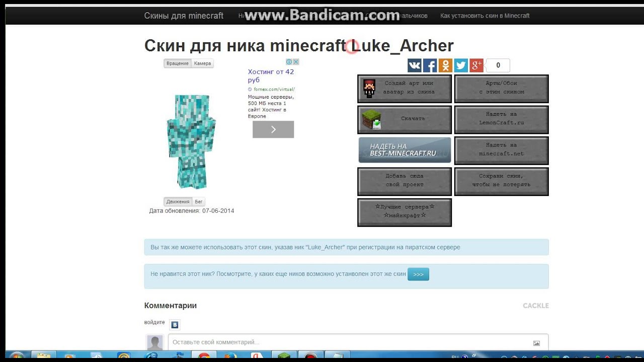Click the grass block download icon
Viewport: 644px width, 362px height.
pos(372,119)
